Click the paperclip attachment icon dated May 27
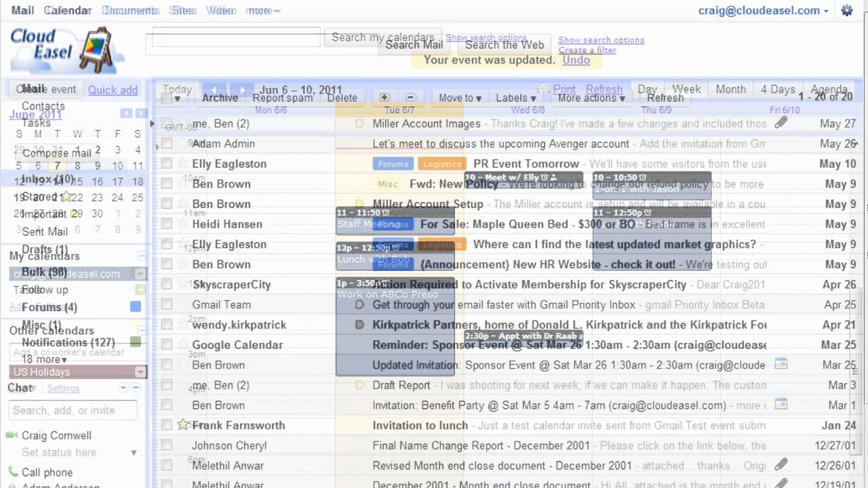868x488 pixels. (x=781, y=123)
